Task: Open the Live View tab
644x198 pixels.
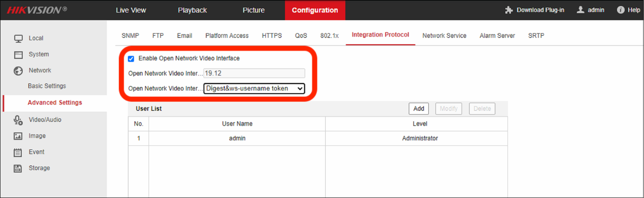Action: click(131, 10)
